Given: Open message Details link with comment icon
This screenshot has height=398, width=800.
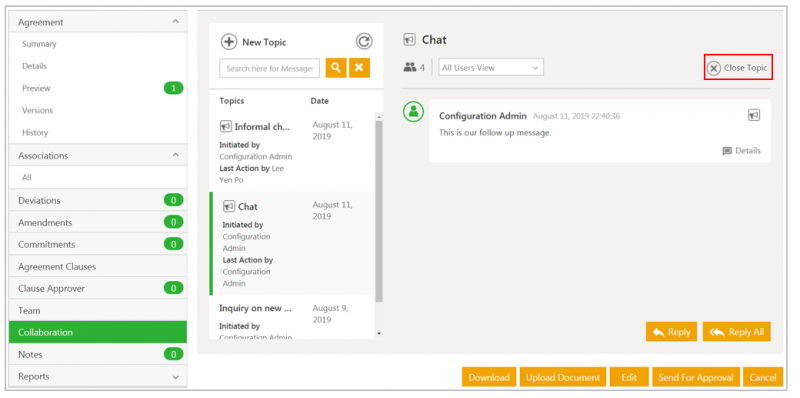Looking at the screenshot, I should pos(741,151).
